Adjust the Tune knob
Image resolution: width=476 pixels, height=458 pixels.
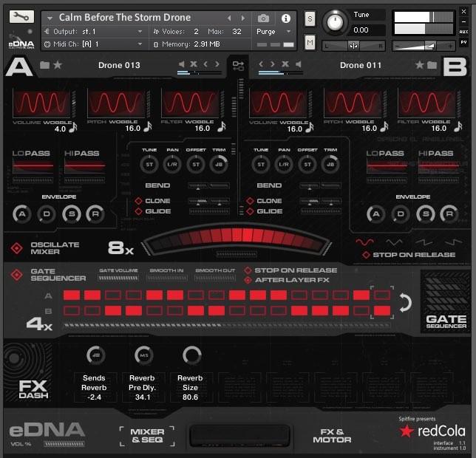point(335,22)
